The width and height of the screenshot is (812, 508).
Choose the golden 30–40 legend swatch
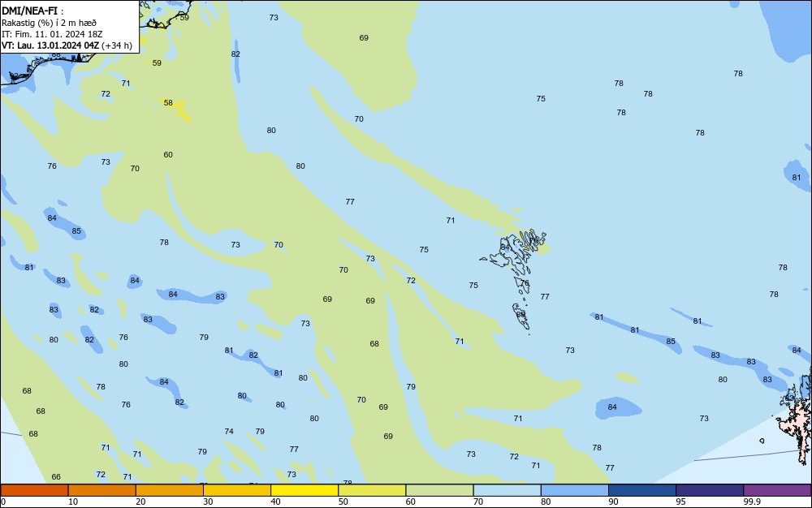[237, 490]
